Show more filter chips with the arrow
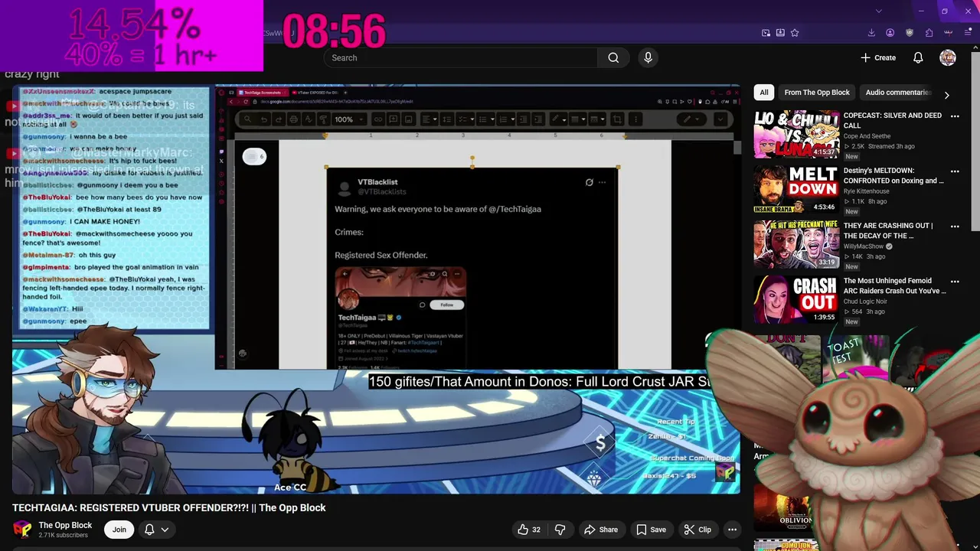Viewport: 980px width, 551px height. (x=946, y=95)
